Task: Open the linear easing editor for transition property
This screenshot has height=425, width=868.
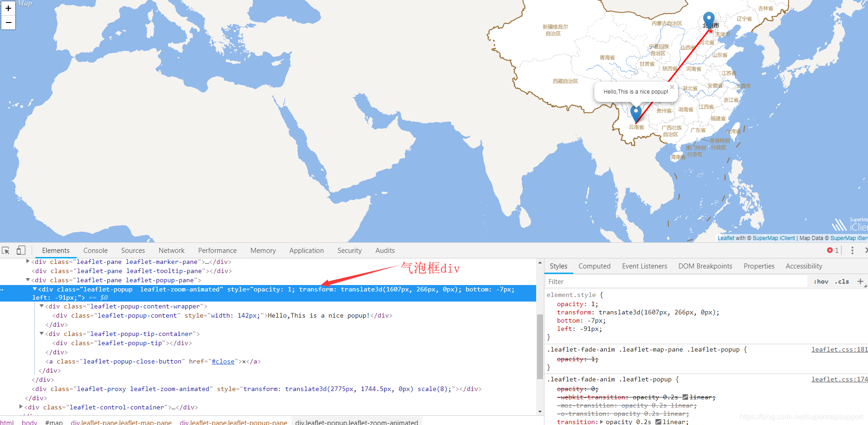Action: click(x=658, y=422)
